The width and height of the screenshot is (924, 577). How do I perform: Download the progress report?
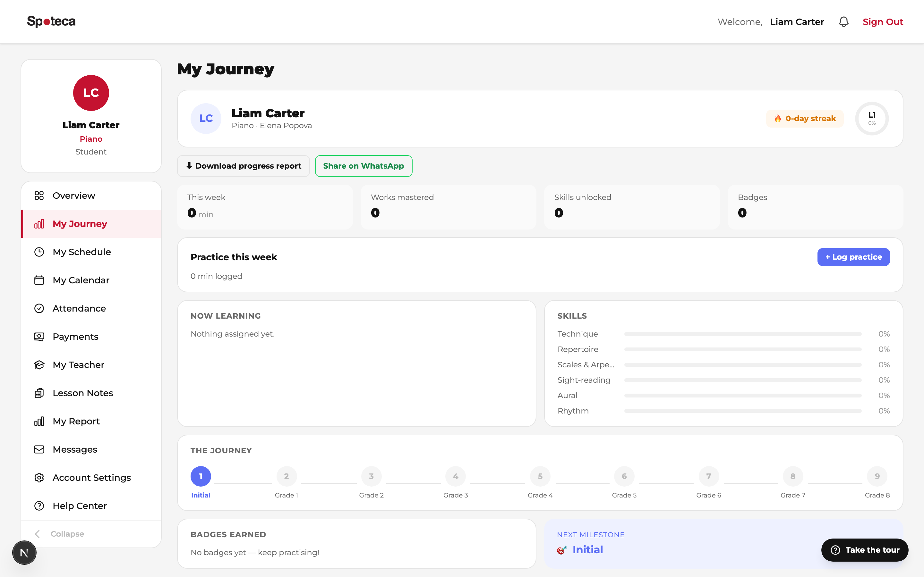243,166
